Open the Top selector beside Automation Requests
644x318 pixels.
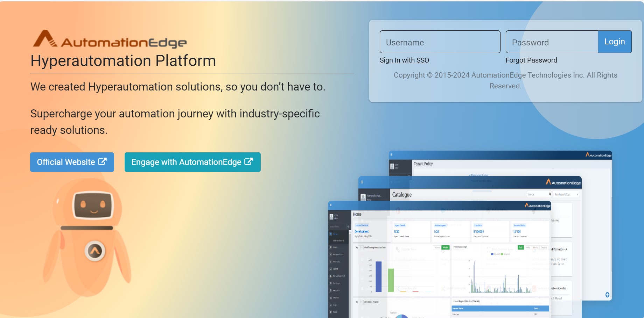pos(361,301)
